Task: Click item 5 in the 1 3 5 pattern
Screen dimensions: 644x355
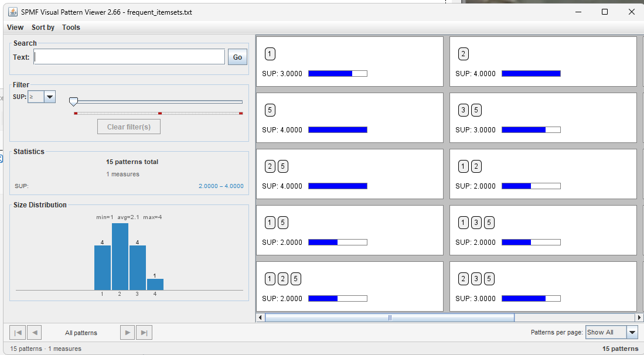Action: [x=489, y=223]
